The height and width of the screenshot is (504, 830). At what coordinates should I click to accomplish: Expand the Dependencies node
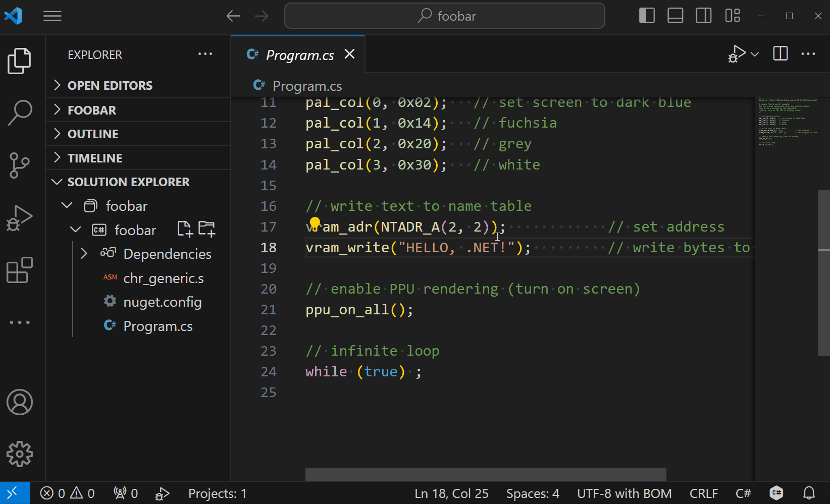click(x=84, y=253)
